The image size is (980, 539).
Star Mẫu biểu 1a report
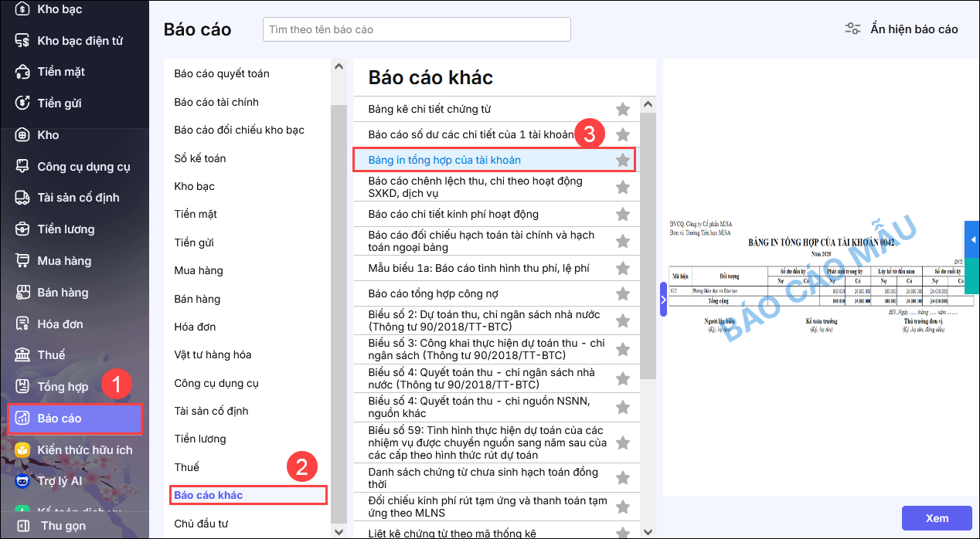pos(623,268)
